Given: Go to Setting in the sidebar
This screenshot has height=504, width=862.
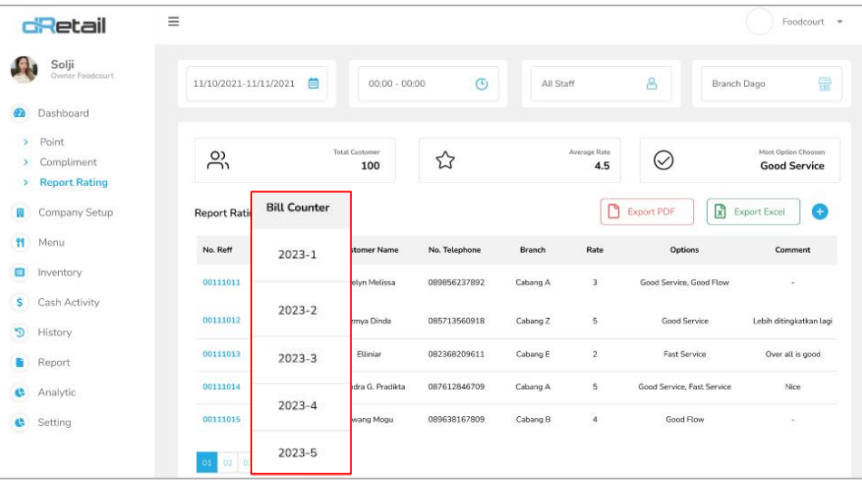Looking at the screenshot, I should point(54,422).
